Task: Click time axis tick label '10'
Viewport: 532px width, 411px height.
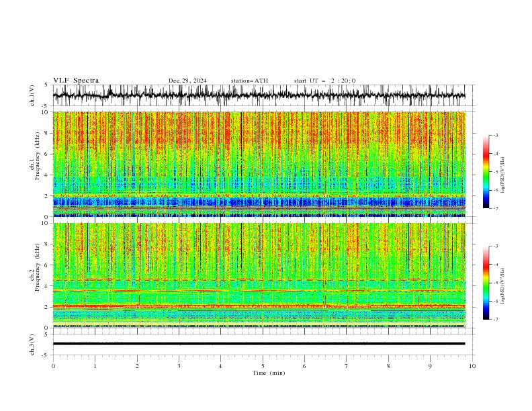Action: click(472, 366)
